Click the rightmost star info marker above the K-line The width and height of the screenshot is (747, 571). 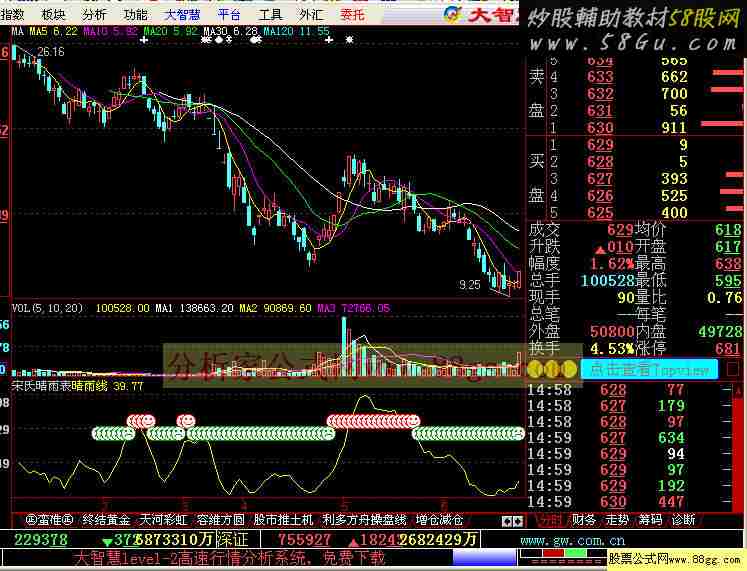coord(350,40)
